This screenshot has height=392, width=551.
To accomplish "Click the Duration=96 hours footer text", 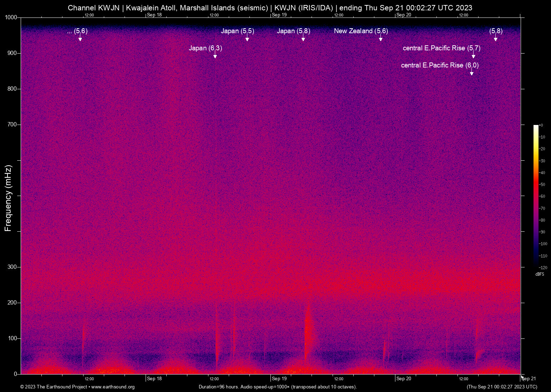I will click(278, 387).
